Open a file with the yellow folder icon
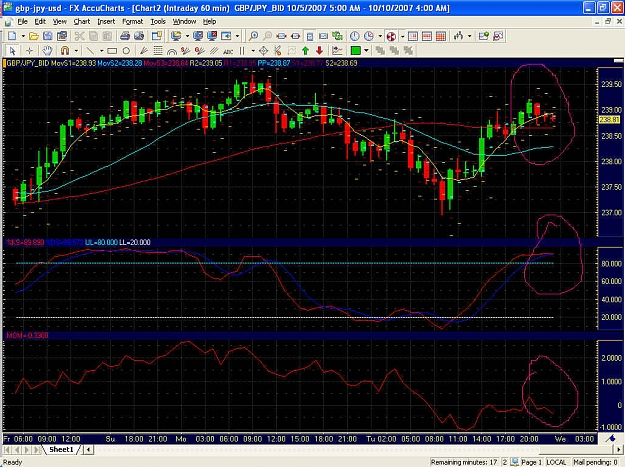Screen dimensions: 625x467 pos(34,36)
